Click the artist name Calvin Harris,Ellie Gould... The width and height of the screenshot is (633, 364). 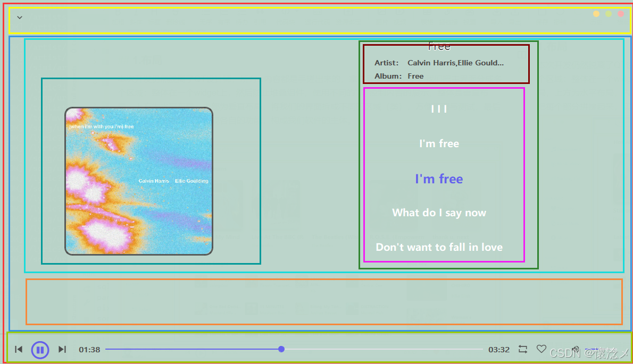[x=455, y=63]
